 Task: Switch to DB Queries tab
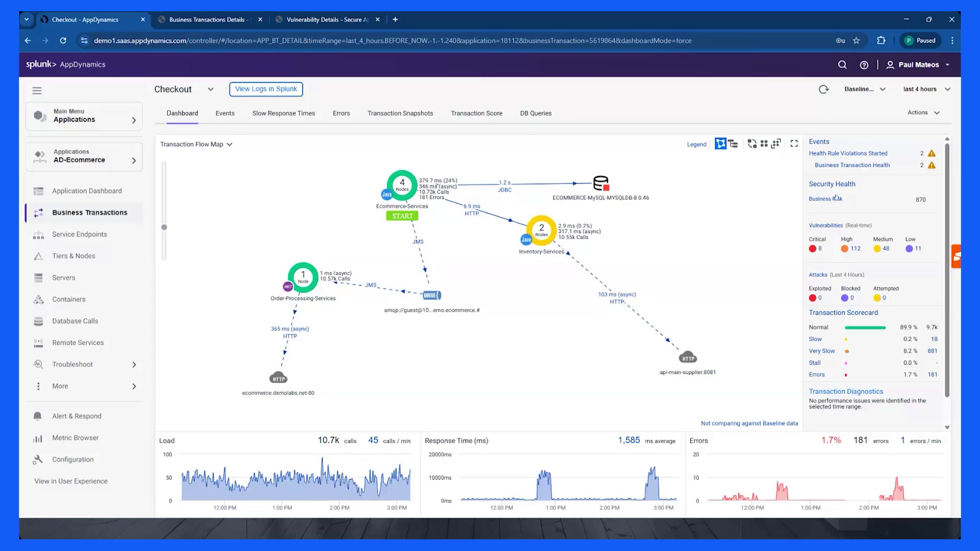(536, 113)
